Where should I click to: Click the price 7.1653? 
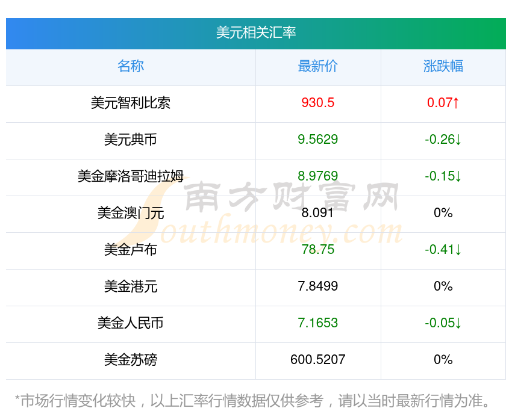coord(317,323)
